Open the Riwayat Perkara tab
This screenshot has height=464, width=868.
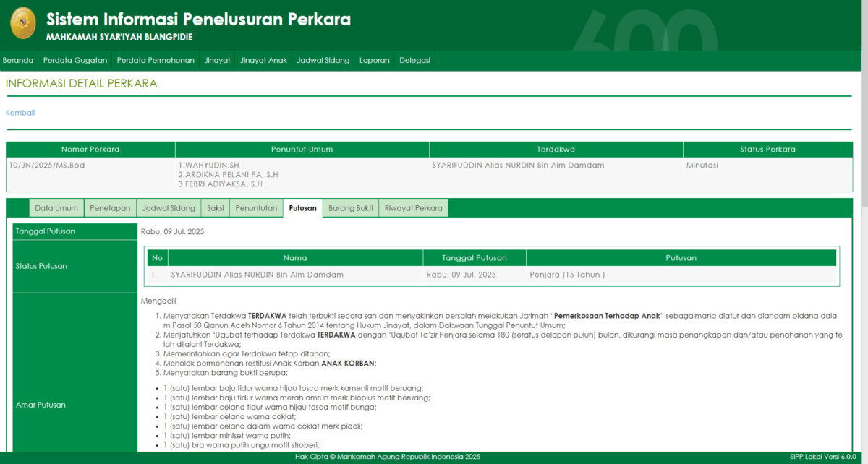[x=413, y=208]
